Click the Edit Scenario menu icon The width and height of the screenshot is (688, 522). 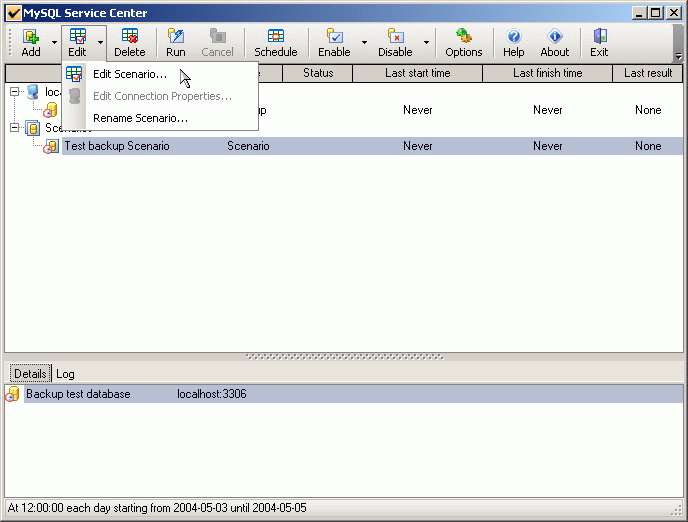pyautogui.click(x=74, y=74)
